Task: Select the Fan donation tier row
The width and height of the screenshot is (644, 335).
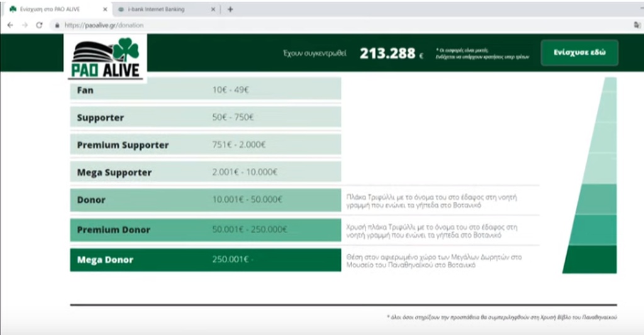Action: click(x=206, y=89)
